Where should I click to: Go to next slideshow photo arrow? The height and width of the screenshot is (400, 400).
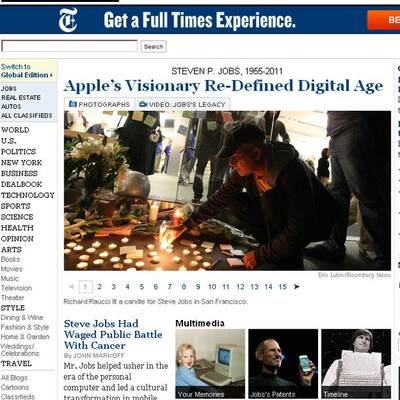click(x=296, y=286)
